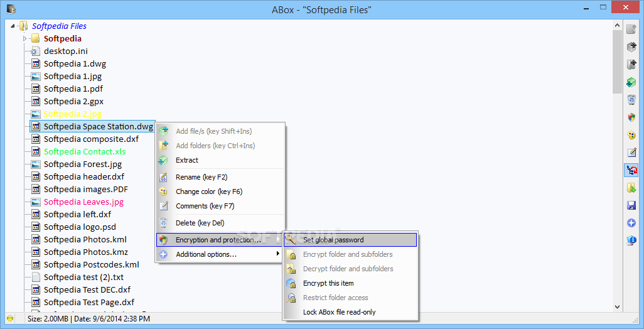644x329 pixels.
Task: Click the gear icon beside desktop.ini
Action: coord(36,51)
